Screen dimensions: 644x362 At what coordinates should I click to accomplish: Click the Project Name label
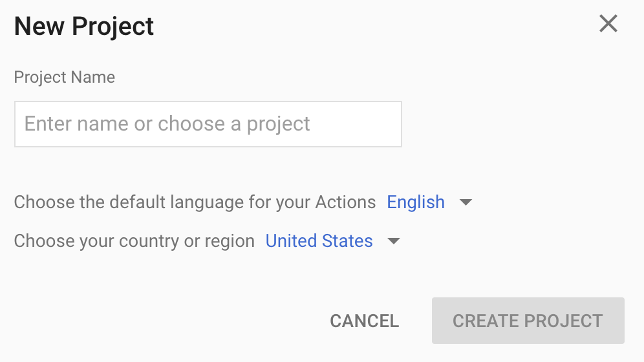65,78
